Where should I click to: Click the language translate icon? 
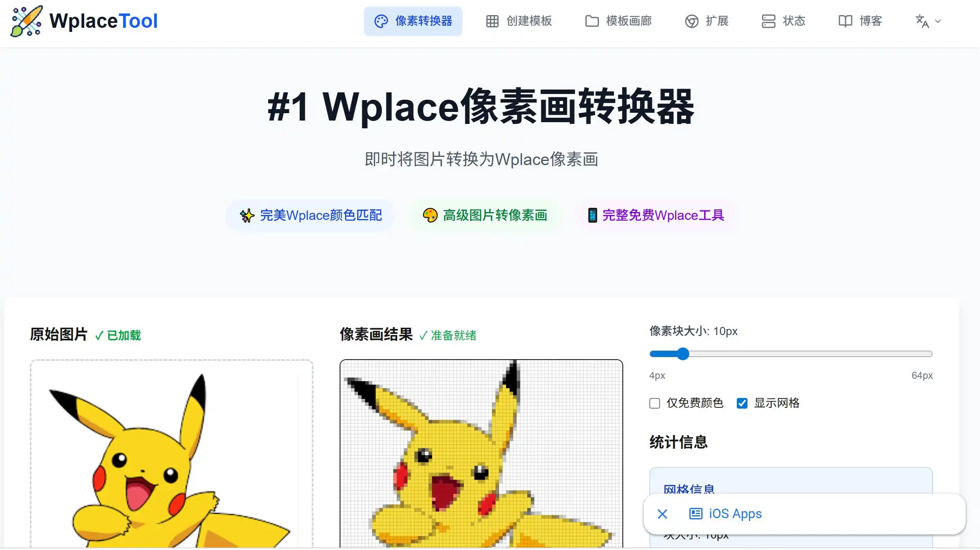(922, 21)
